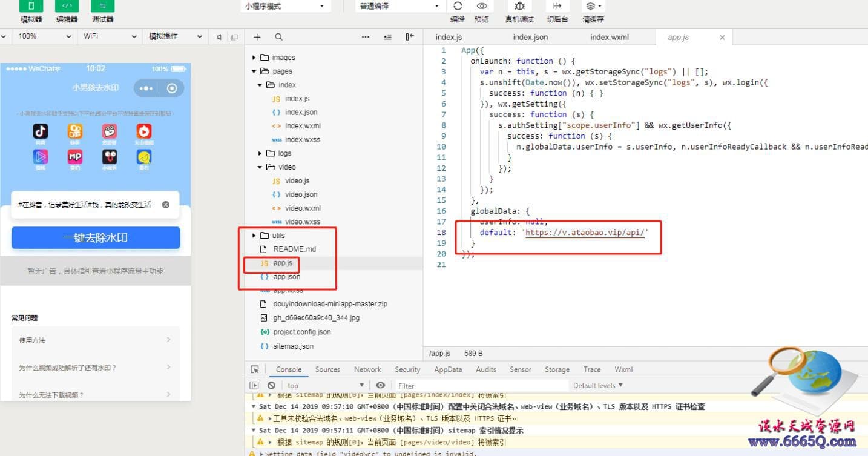Follow the v.ataobao.vip API link in code

pyautogui.click(x=586, y=233)
